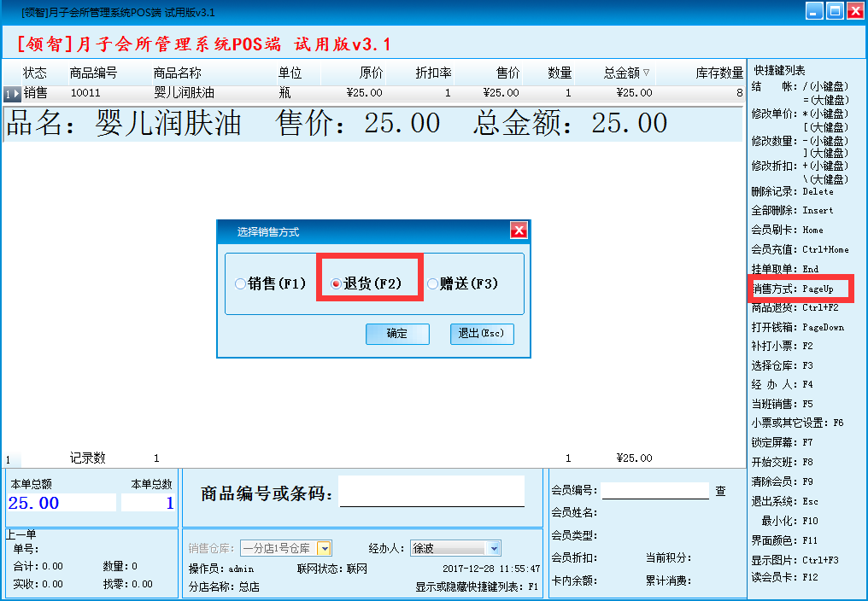Image resolution: width=868 pixels, height=601 pixels.
Task: Pick the 赠送(F3) radio option
Action: 432,284
